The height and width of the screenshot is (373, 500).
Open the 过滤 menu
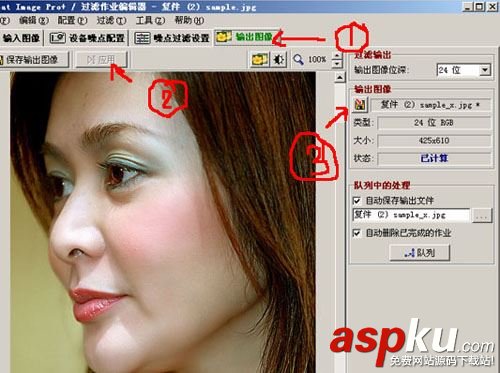[111, 21]
